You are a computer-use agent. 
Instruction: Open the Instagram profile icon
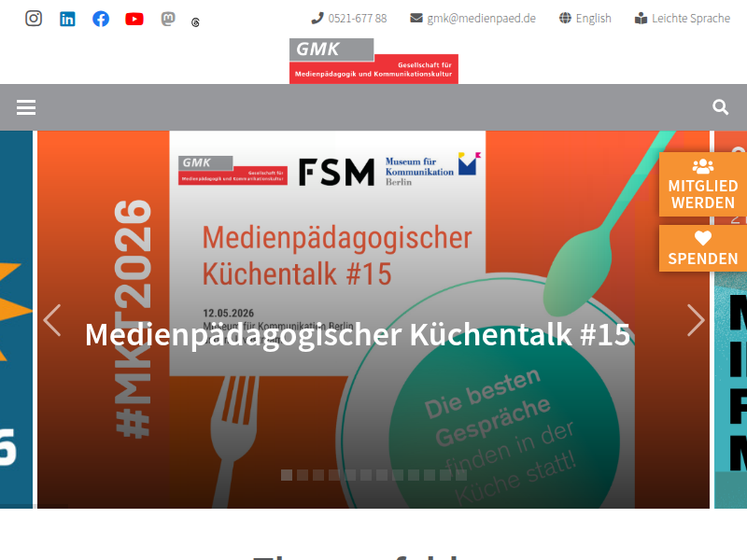[34, 19]
